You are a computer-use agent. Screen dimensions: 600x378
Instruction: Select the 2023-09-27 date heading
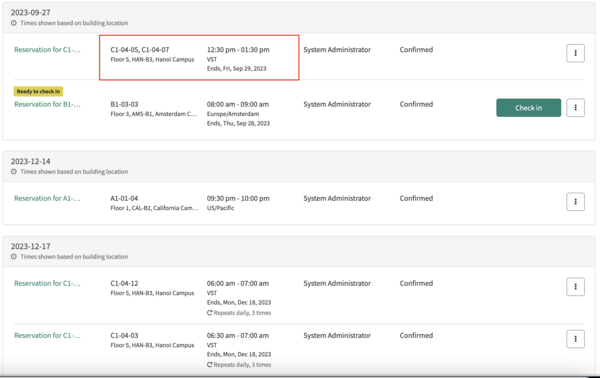coord(31,13)
